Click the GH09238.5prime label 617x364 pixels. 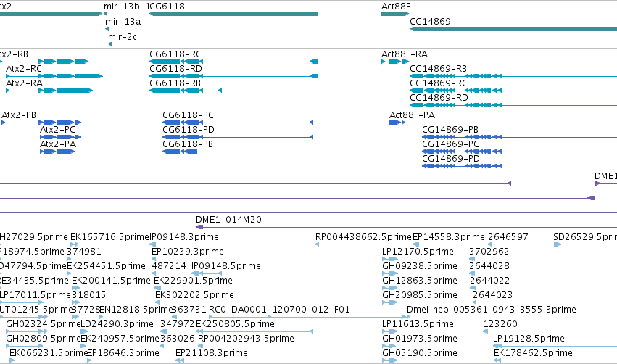click(x=420, y=266)
